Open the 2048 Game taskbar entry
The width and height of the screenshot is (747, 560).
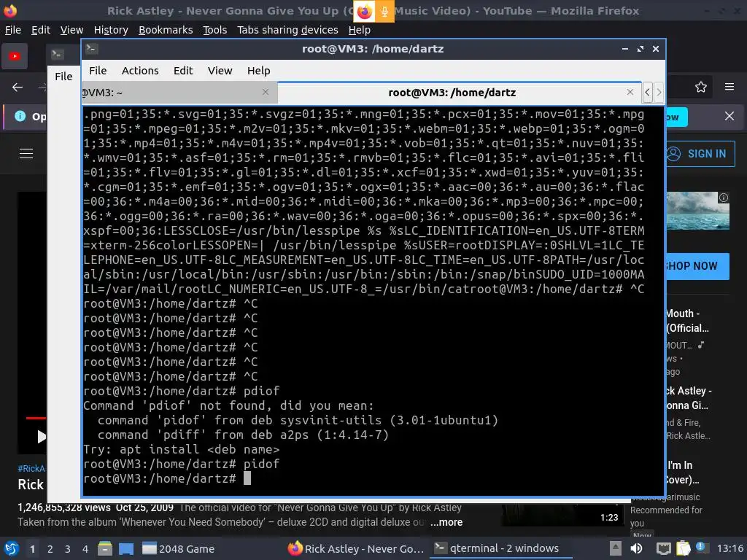[x=179, y=548]
